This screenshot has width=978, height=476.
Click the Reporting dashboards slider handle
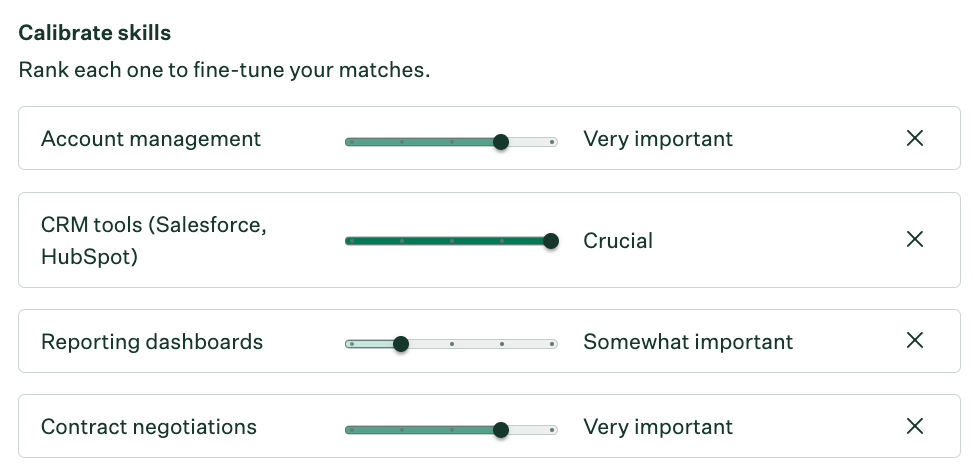(401, 344)
